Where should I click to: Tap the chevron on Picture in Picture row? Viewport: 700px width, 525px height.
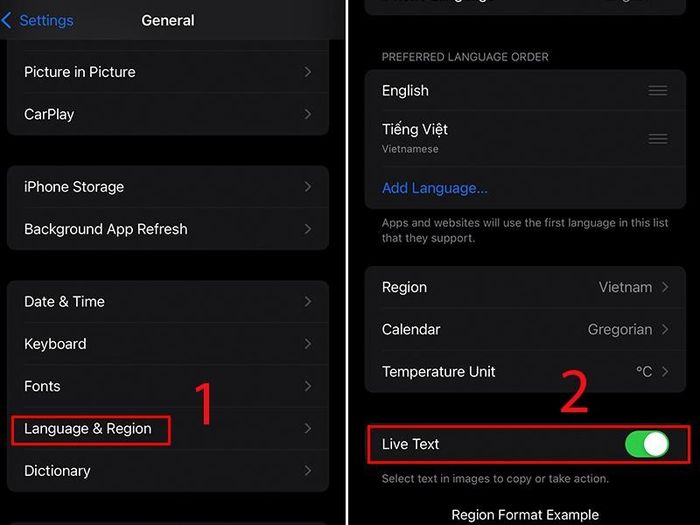[x=308, y=72]
